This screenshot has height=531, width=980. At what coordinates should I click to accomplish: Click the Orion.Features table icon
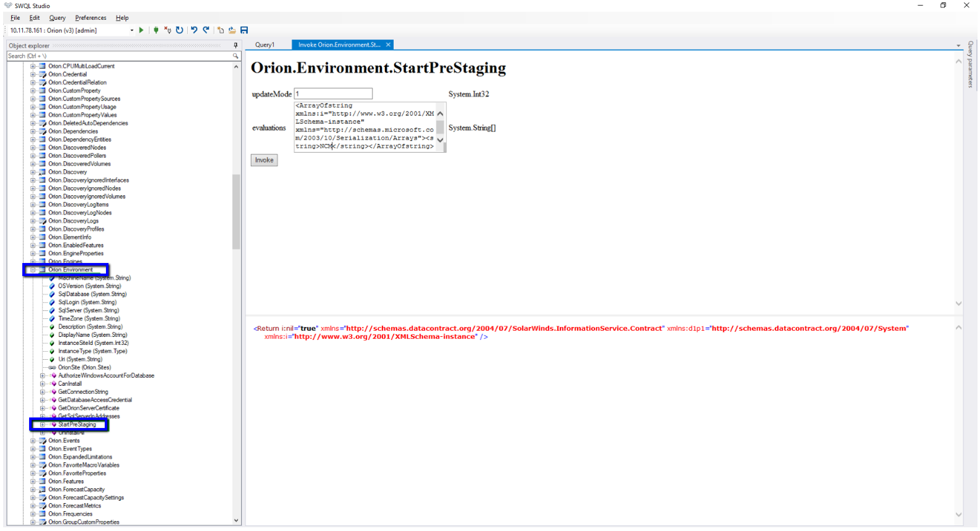pyautogui.click(x=43, y=481)
